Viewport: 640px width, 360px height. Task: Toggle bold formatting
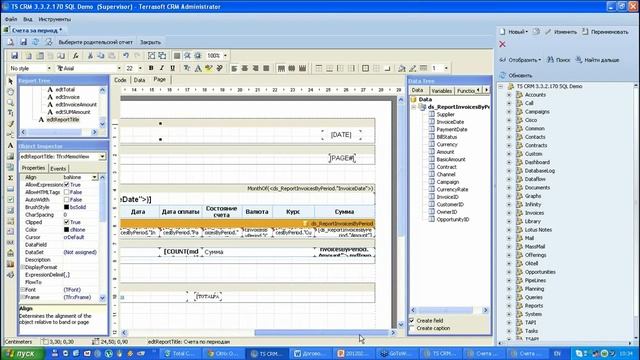click(x=151, y=68)
